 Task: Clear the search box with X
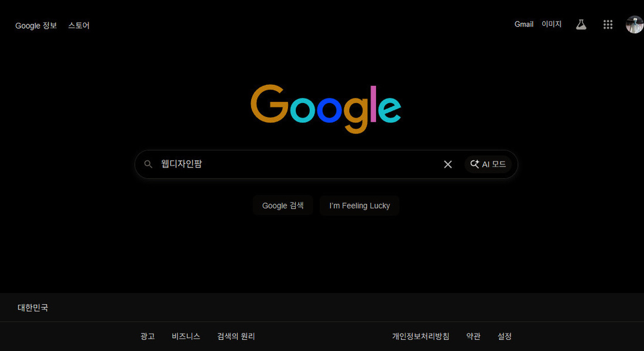coord(448,164)
